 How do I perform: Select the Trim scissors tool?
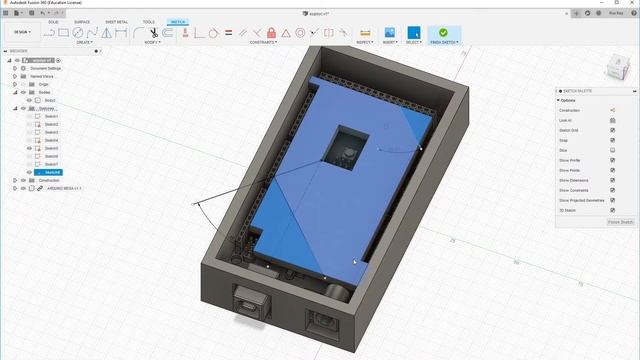pos(153,33)
